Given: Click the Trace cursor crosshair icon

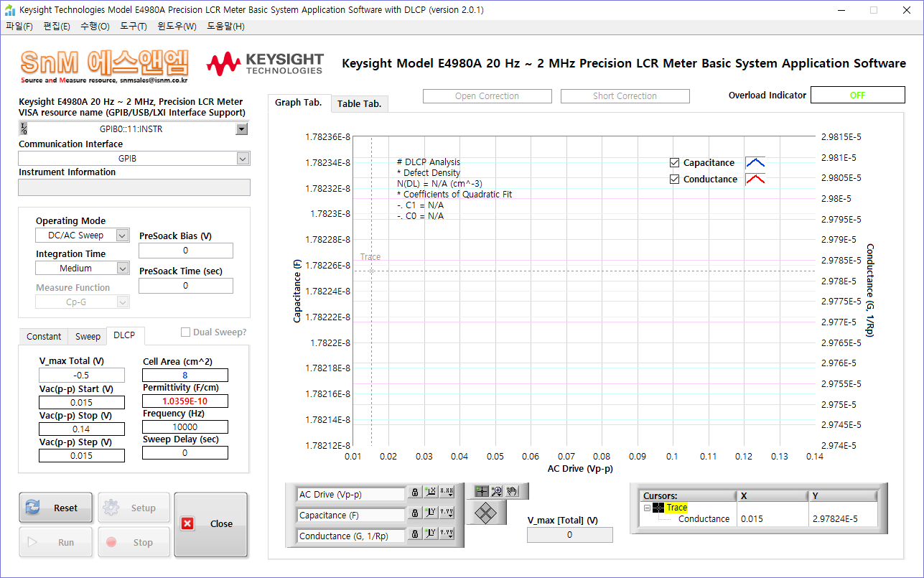Looking at the screenshot, I should coord(658,508).
